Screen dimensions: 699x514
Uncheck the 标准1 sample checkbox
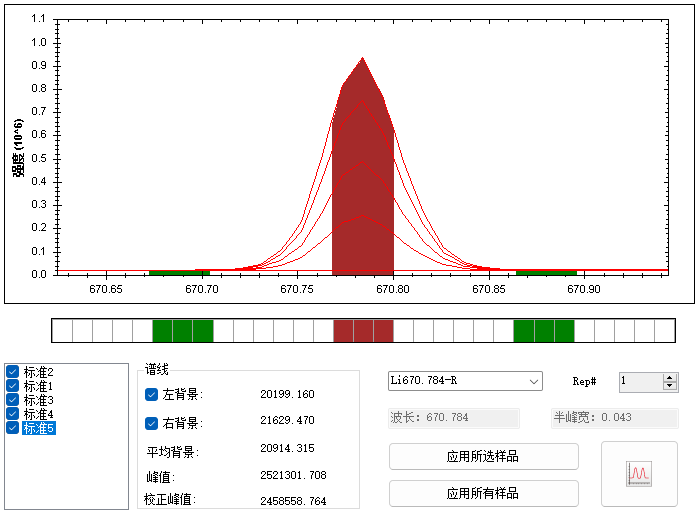pyautogui.click(x=12, y=386)
